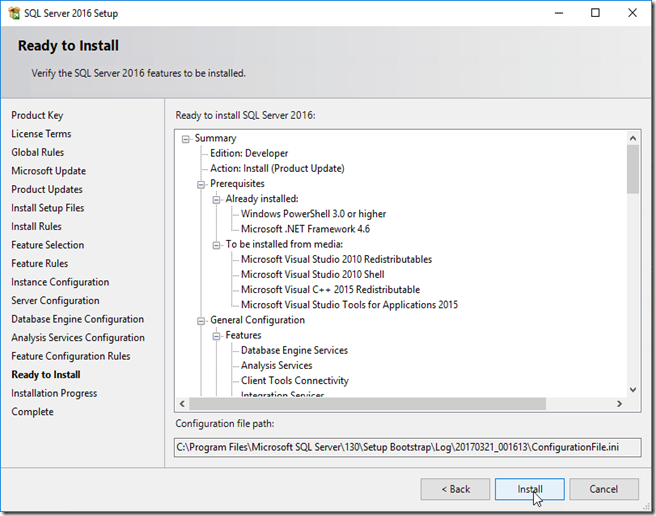656x516 pixels.
Task: Select the Complete step
Action: coord(32,412)
